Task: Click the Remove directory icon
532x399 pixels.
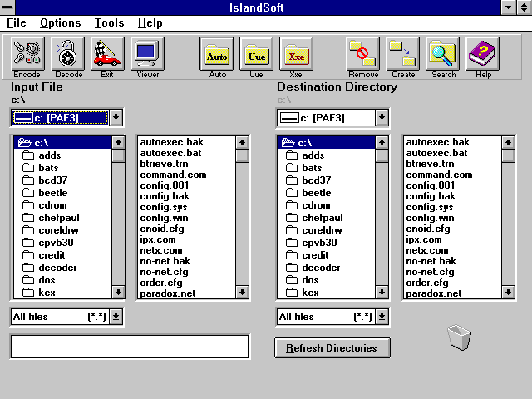Action: 363,54
